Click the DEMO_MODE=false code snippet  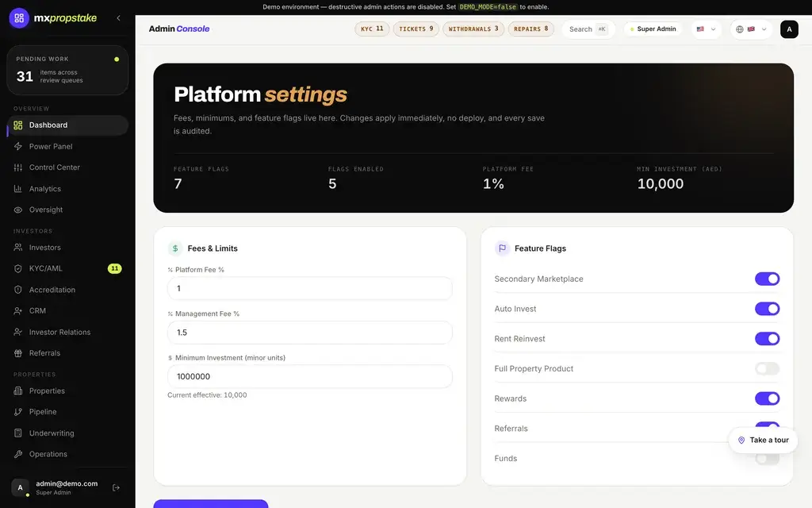(x=488, y=7)
